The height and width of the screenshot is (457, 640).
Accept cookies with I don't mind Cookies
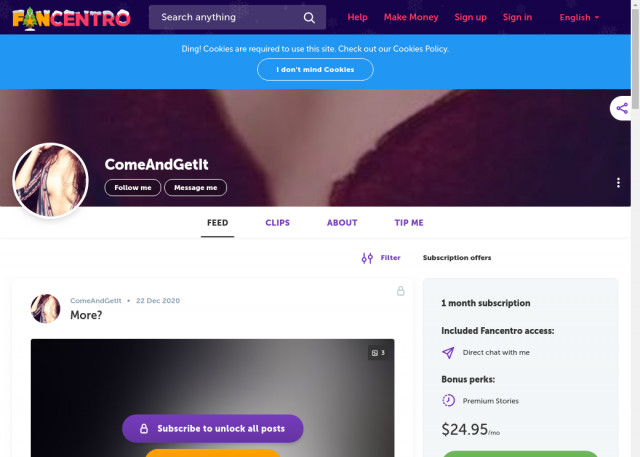(x=315, y=70)
